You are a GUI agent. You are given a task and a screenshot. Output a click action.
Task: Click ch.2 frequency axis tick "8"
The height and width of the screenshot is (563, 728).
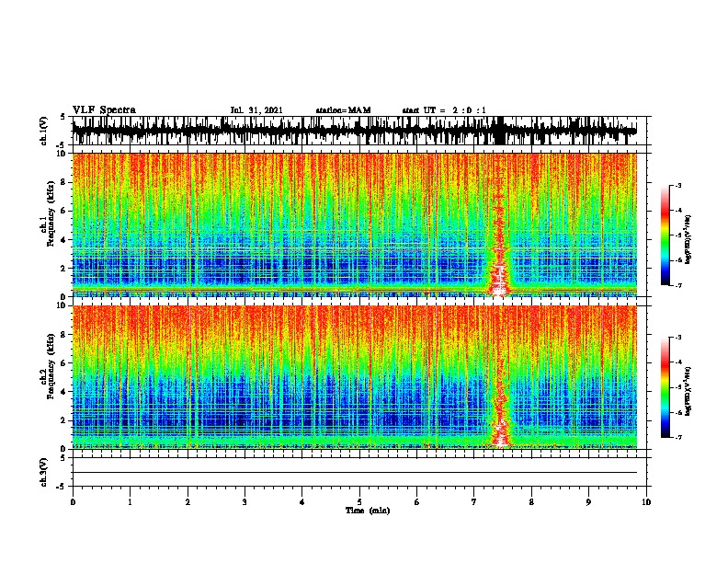[64, 335]
